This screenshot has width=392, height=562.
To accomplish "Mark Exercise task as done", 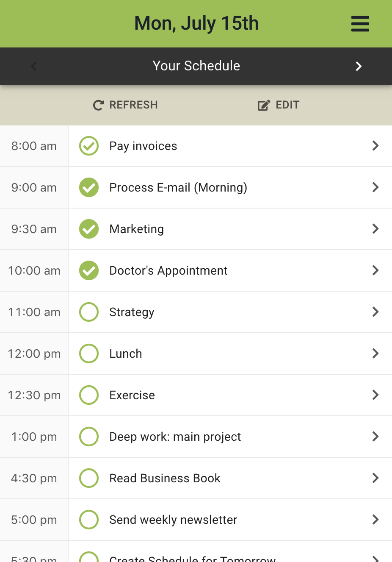I will pos(89,395).
